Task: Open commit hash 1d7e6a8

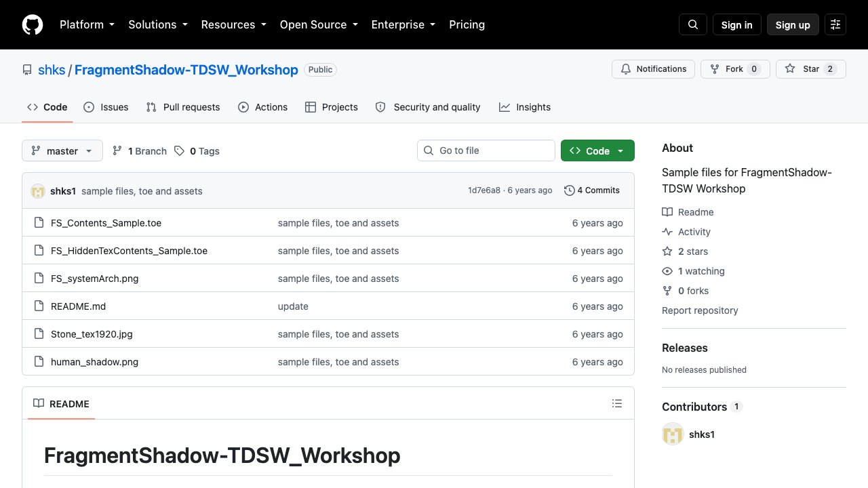Action: pyautogui.click(x=484, y=190)
